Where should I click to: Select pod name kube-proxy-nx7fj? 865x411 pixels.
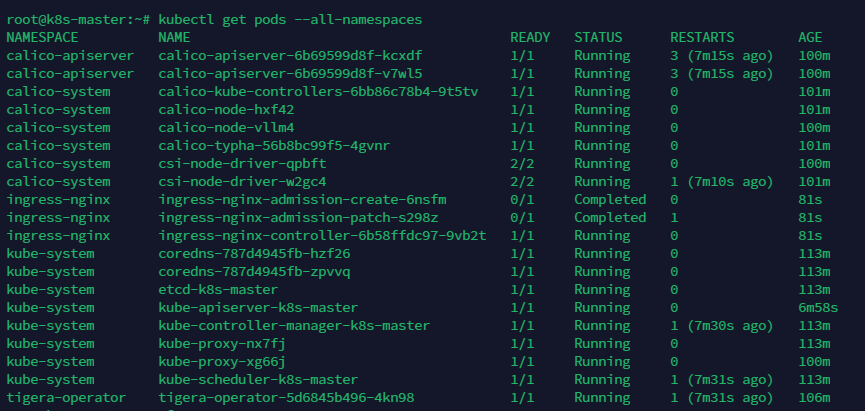point(222,344)
